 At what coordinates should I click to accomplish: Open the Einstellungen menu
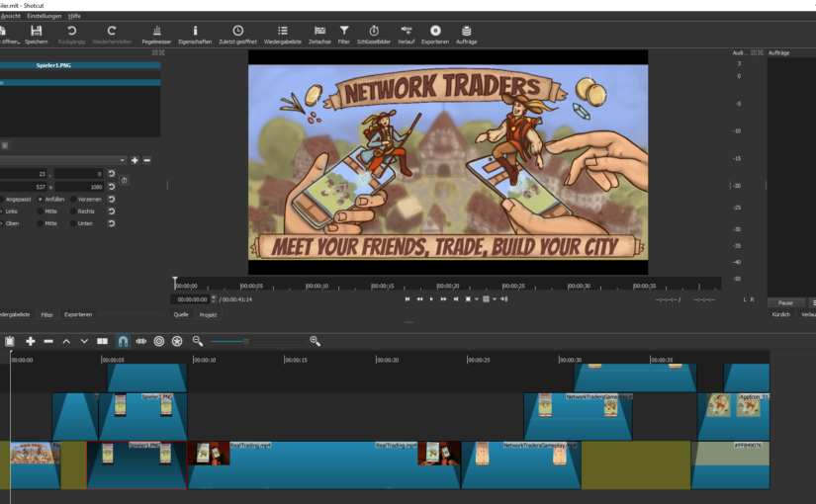tap(45, 16)
